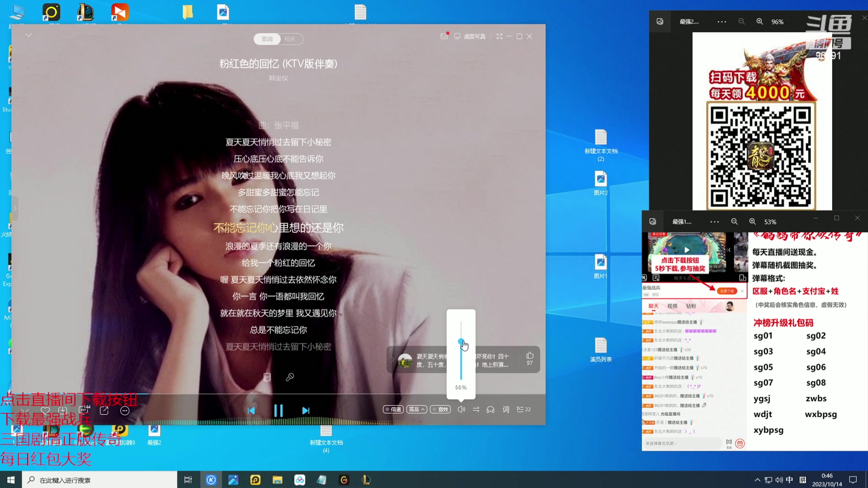Go to the previous track
The width and height of the screenshot is (868, 488).
251,410
